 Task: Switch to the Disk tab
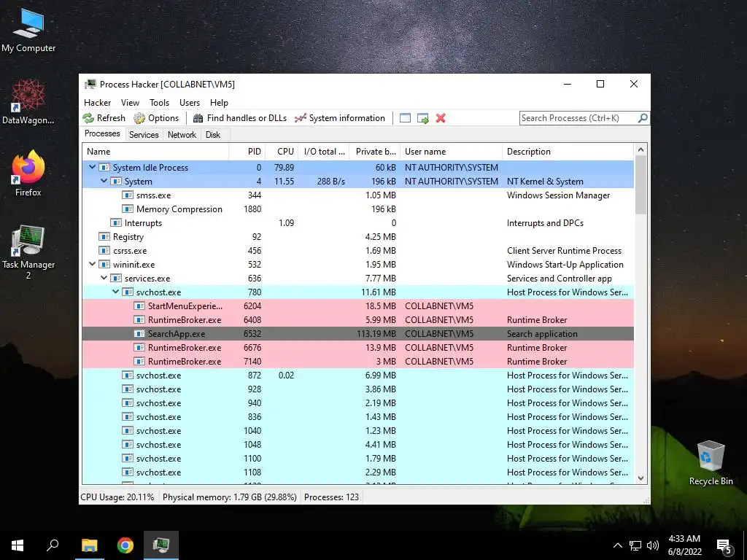pyautogui.click(x=213, y=135)
